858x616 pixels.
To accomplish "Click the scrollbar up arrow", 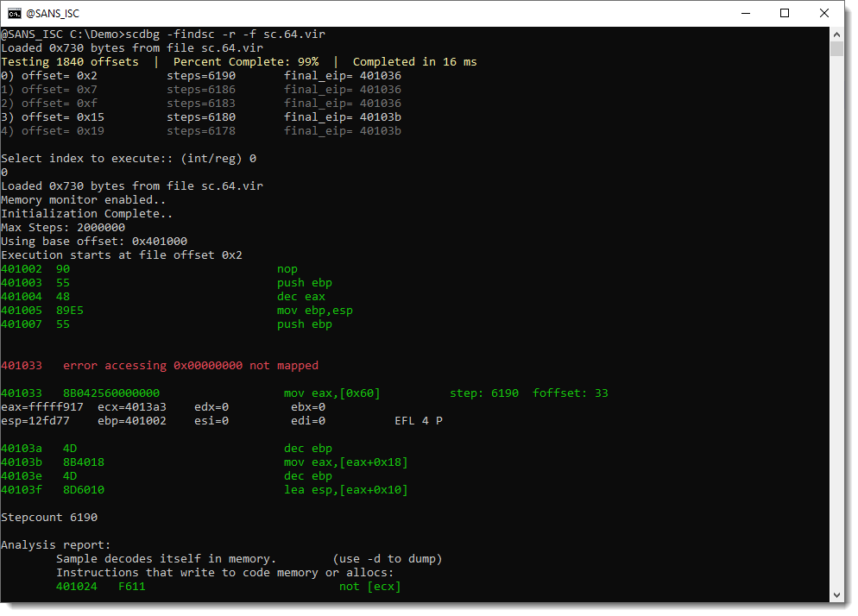I will pos(836,34).
